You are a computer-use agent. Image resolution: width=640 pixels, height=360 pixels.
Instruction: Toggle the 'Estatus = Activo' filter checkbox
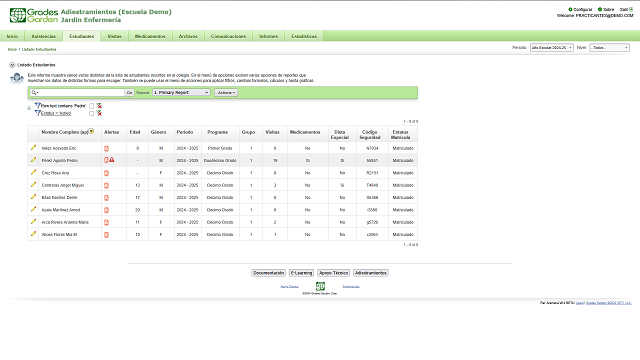point(91,113)
